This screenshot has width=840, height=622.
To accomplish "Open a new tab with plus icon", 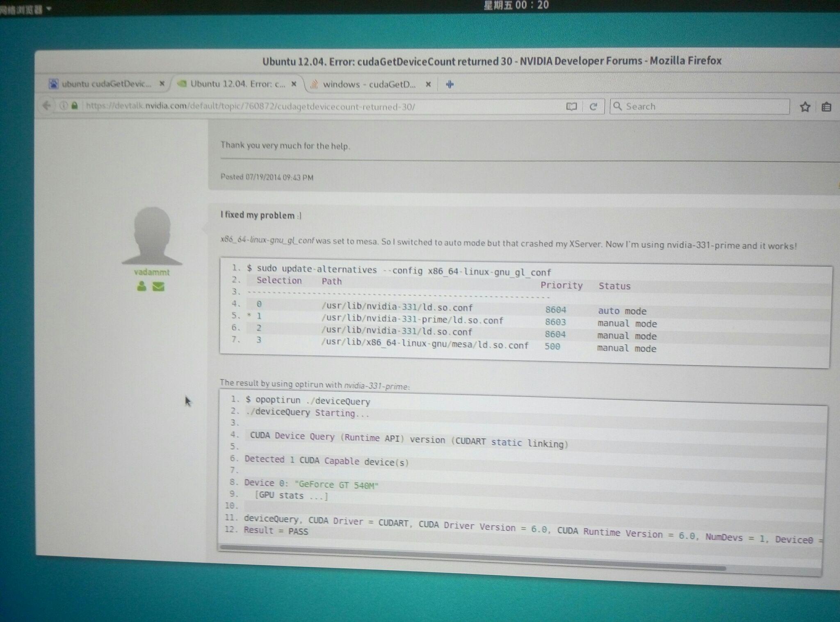I will pos(450,84).
